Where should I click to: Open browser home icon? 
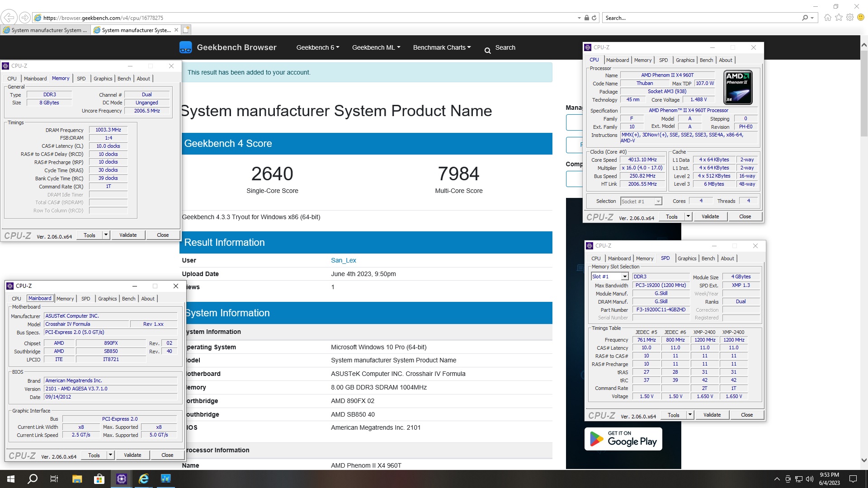827,18
